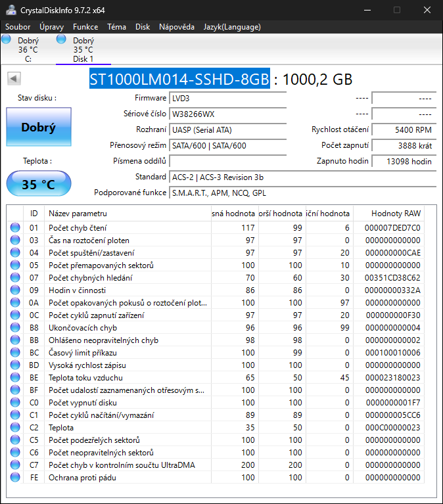
Task: Click the 13098 hodin power-on hours field
Action: click(404, 162)
